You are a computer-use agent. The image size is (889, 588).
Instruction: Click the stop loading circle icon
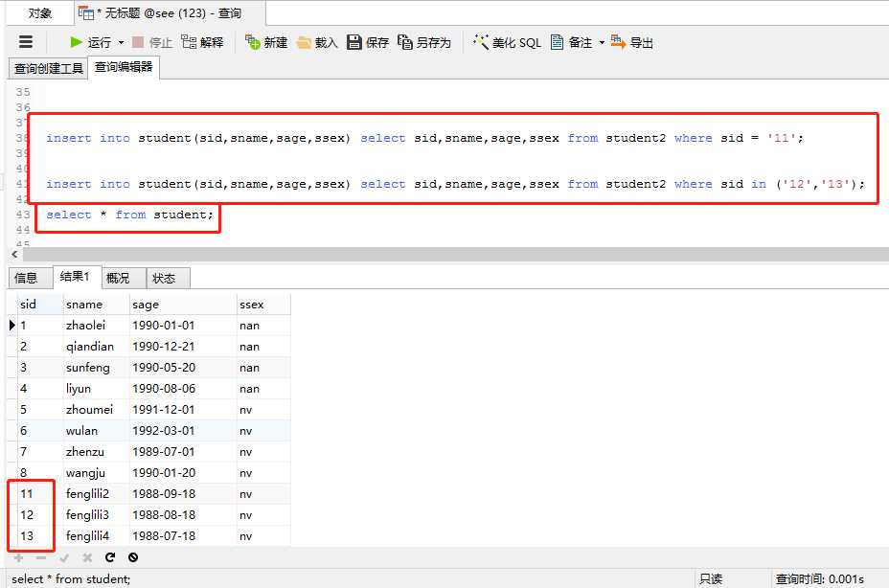133,557
